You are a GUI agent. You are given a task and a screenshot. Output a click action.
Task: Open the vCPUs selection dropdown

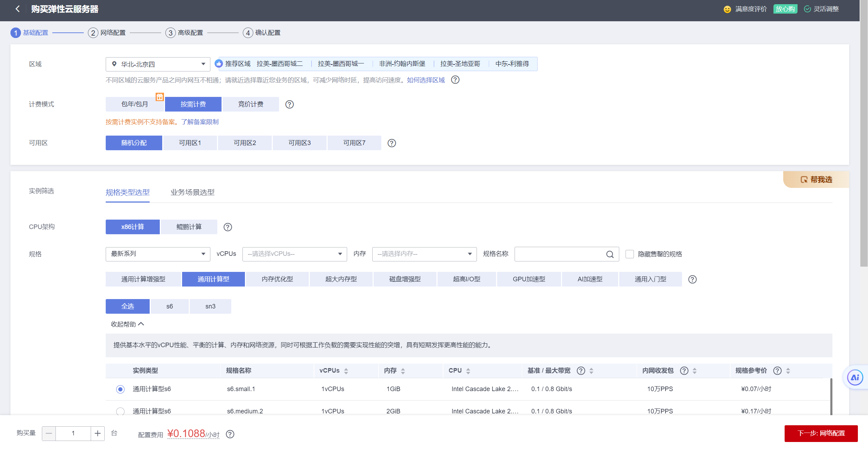[294, 254]
